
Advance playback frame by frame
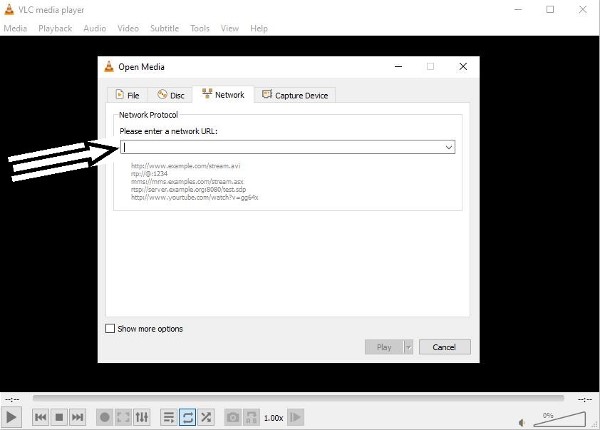[295, 417]
